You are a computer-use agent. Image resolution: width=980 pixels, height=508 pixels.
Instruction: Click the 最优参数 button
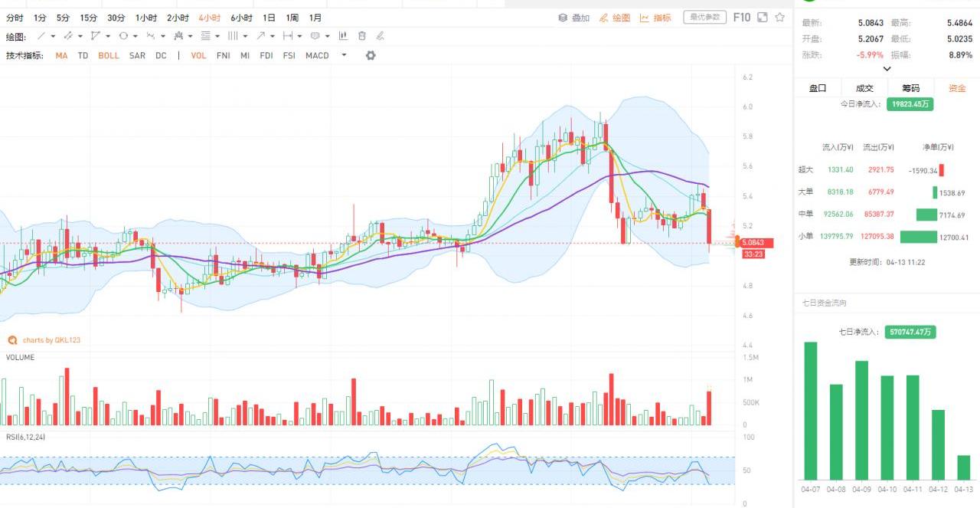[x=704, y=17]
